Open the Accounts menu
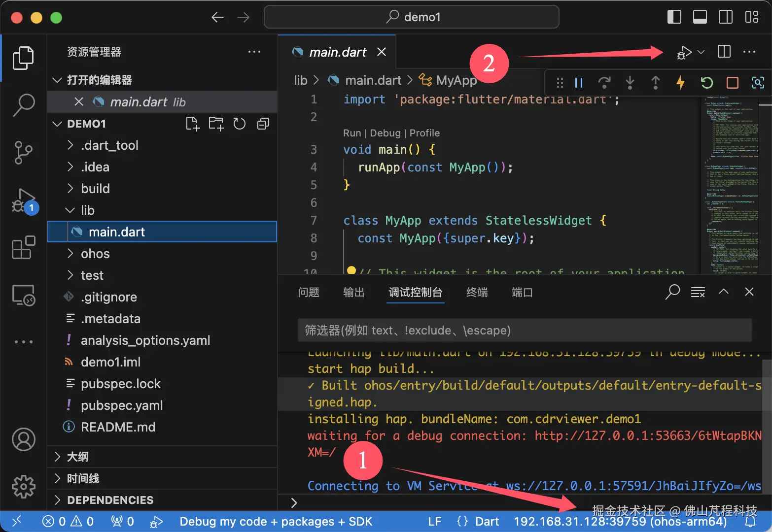Image resolution: width=772 pixels, height=532 pixels. click(x=23, y=439)
